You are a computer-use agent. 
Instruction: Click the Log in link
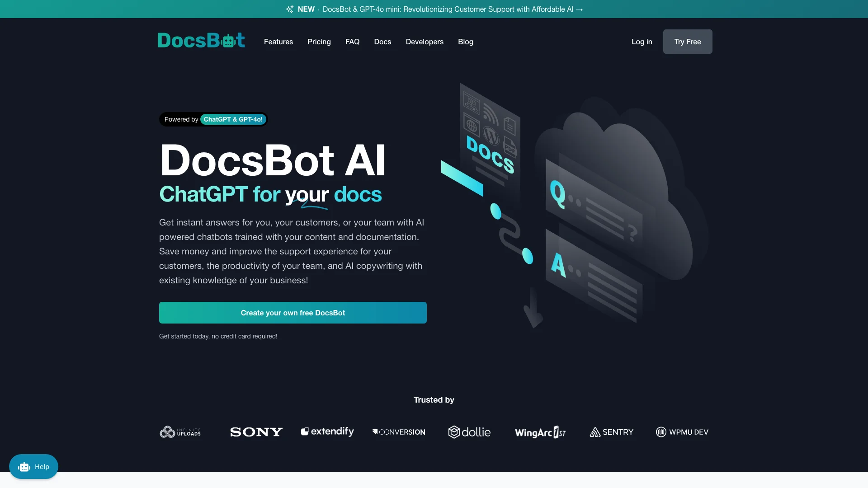(642, 41)
